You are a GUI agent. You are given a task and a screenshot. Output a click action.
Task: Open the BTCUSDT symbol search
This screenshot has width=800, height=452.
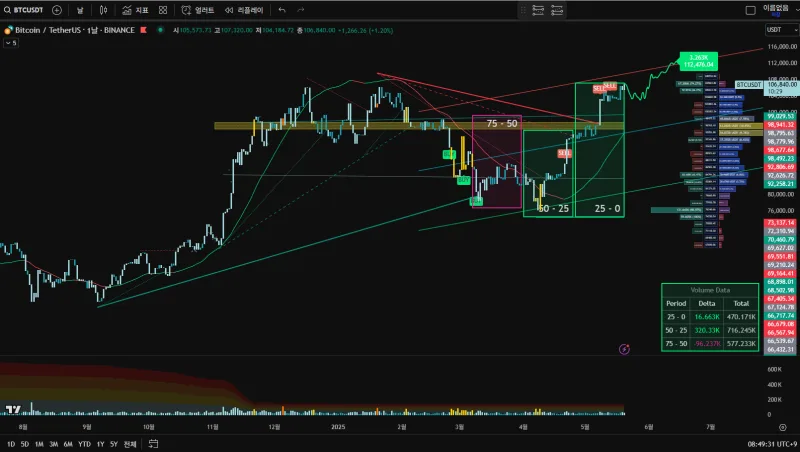pos(27,10)
